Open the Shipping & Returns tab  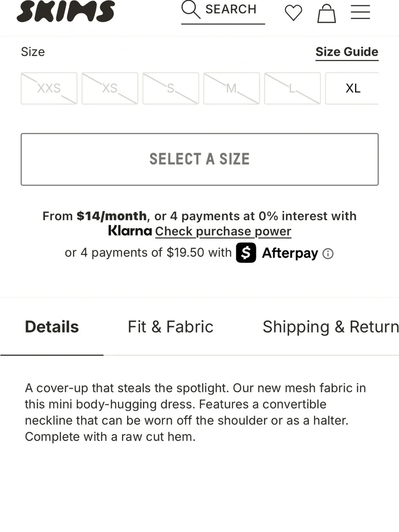(330, 327)
